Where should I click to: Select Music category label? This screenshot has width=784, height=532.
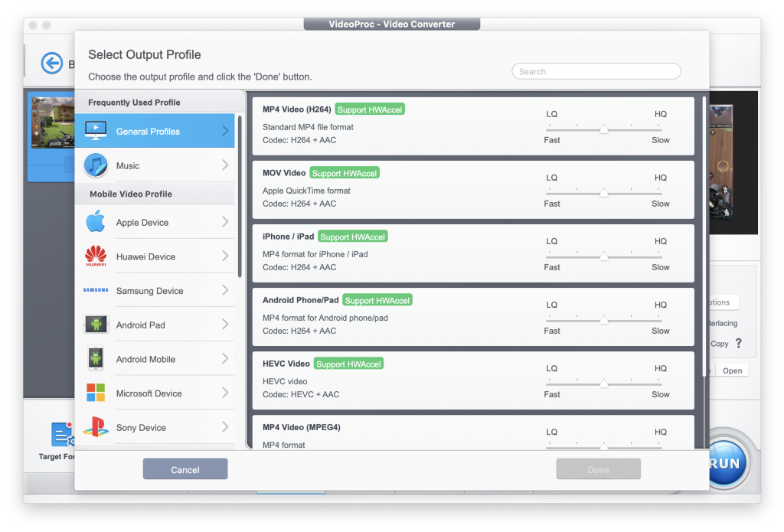pos(128,165)
